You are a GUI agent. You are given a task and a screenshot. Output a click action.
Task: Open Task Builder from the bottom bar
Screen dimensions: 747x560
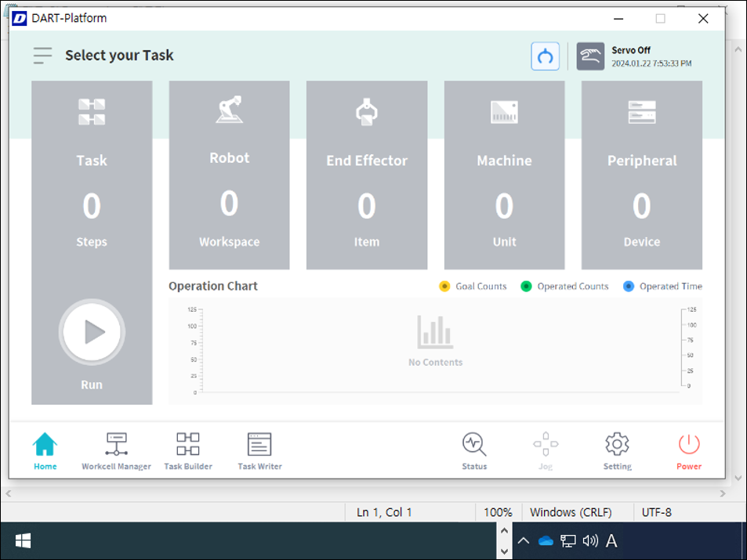(187, 452)
